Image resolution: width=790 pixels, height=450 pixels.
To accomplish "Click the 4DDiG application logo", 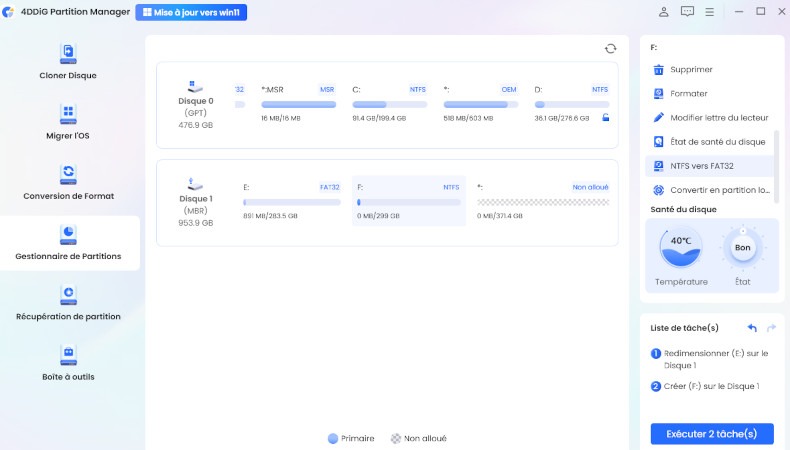I will 8,12.
